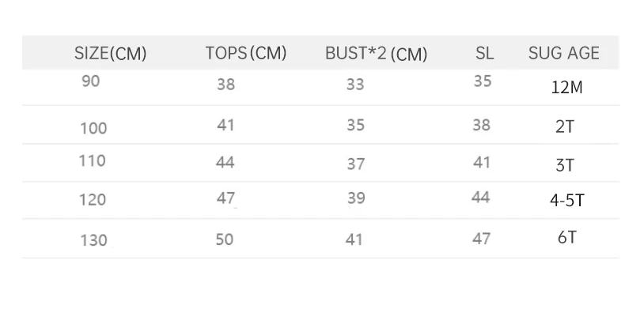Select bust value 33

(x=355, y=85)
